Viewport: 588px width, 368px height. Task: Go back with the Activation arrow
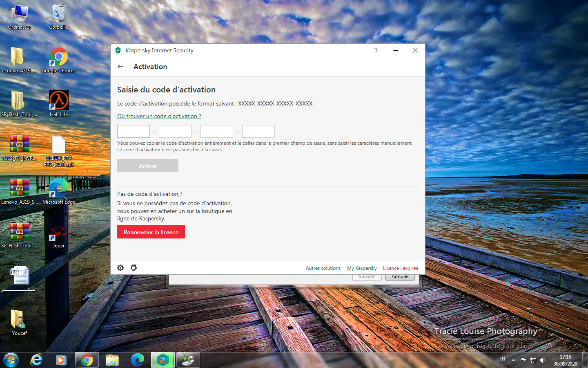pos(120,67)
